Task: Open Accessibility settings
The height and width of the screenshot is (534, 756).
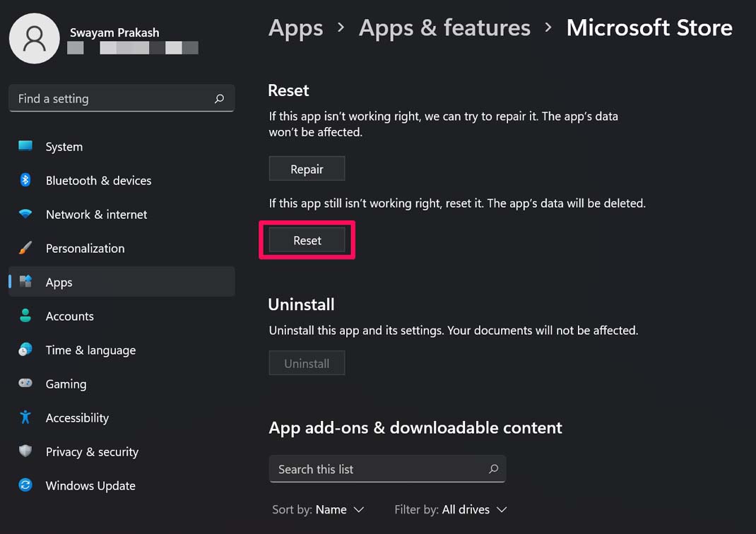Action: pos(122,417)
